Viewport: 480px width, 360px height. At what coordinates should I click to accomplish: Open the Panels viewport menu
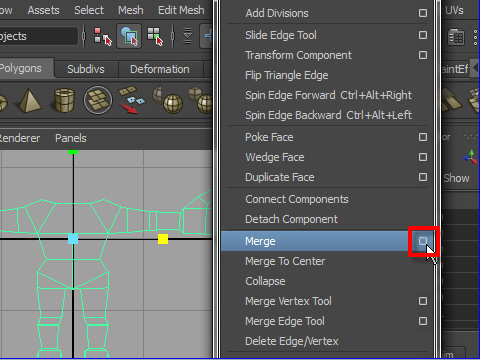(x=71, y=138)
